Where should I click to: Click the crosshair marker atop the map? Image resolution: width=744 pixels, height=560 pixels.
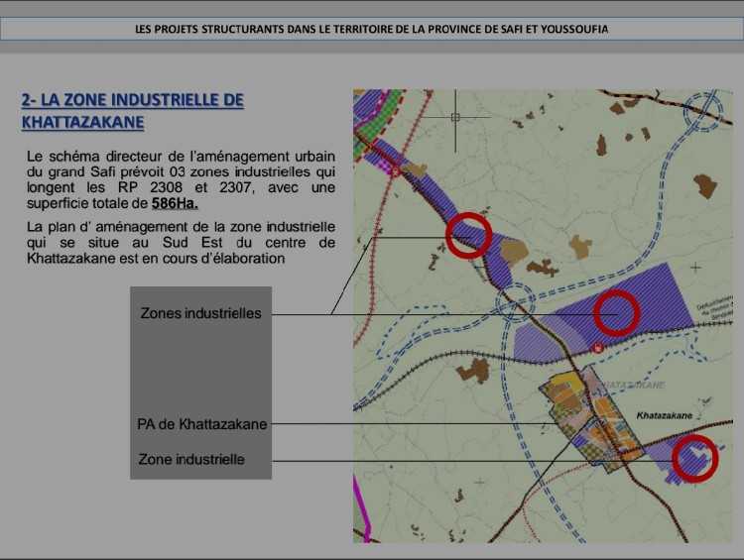point(455,117)
